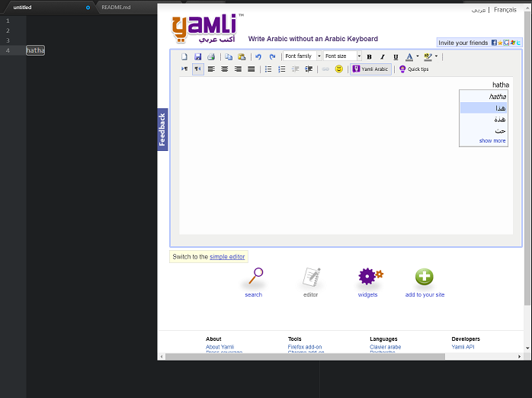The height and width of the screenshot is (398, 532).
Task: Apply the highlight background color icon
Action: pyautogui.click(x=428, y=56)
